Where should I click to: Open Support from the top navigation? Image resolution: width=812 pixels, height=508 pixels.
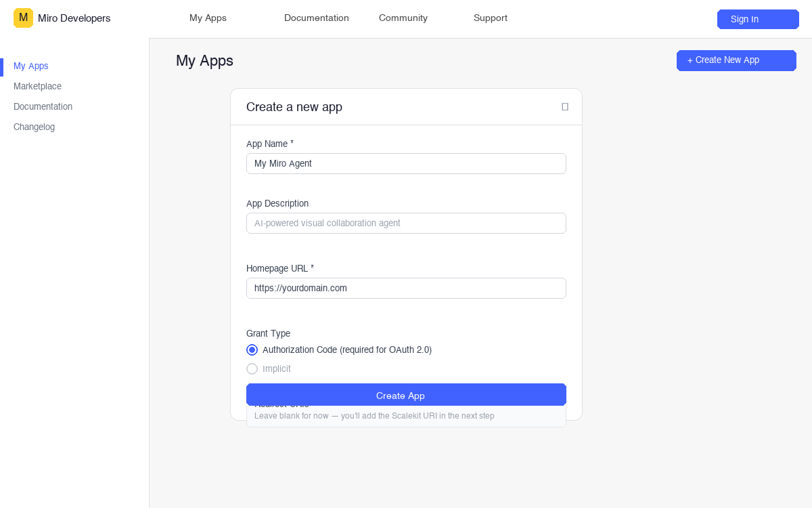[490, 18]
